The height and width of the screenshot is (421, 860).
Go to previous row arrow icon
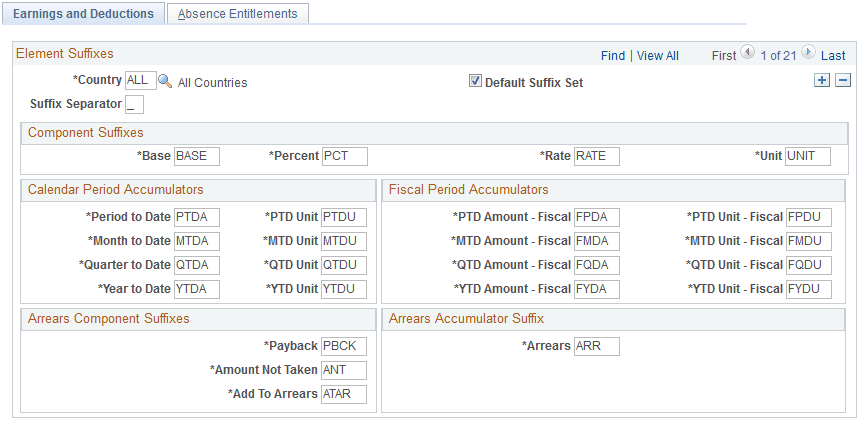(x=747, y=54)
